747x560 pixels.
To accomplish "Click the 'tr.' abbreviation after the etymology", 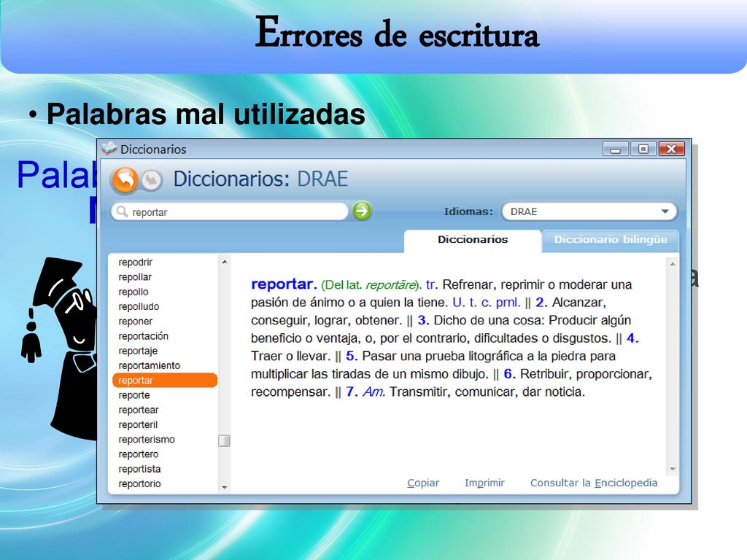I will click(x=432, y=285).
